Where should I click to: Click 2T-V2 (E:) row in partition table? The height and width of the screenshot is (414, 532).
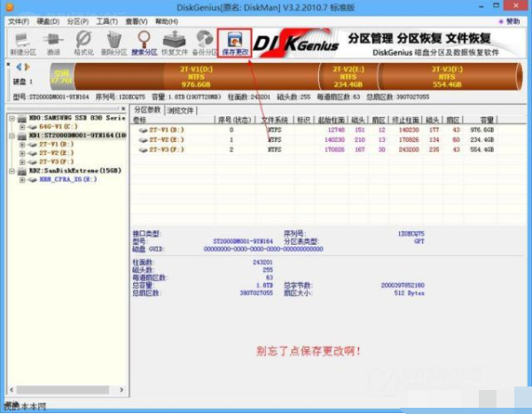316,140
